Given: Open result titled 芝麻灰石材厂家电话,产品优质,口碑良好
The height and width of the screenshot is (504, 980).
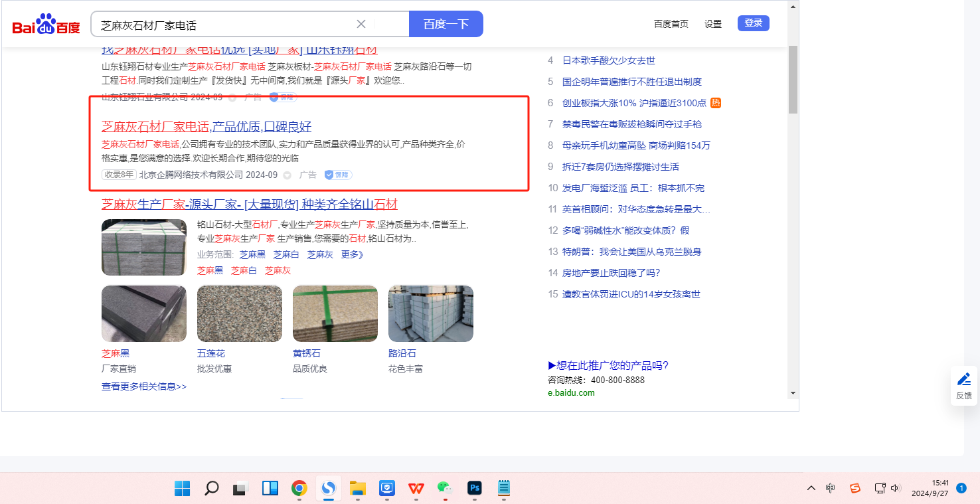Looking at the screenshot, I should tap(206, 127).
